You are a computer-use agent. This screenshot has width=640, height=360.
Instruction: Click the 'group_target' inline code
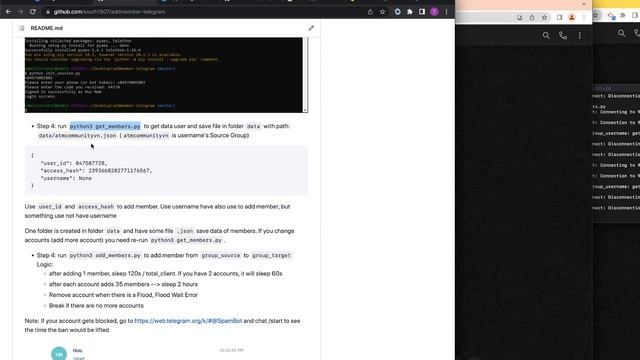pos(271,256)
